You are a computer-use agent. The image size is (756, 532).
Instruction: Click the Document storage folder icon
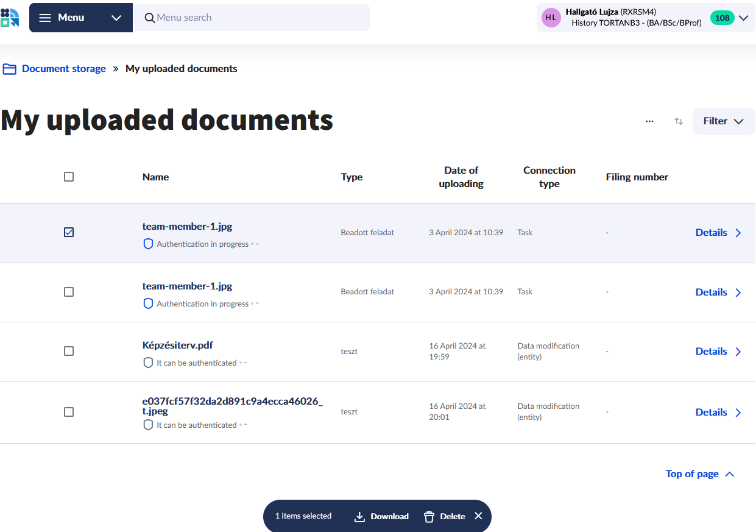pos(10,69)
